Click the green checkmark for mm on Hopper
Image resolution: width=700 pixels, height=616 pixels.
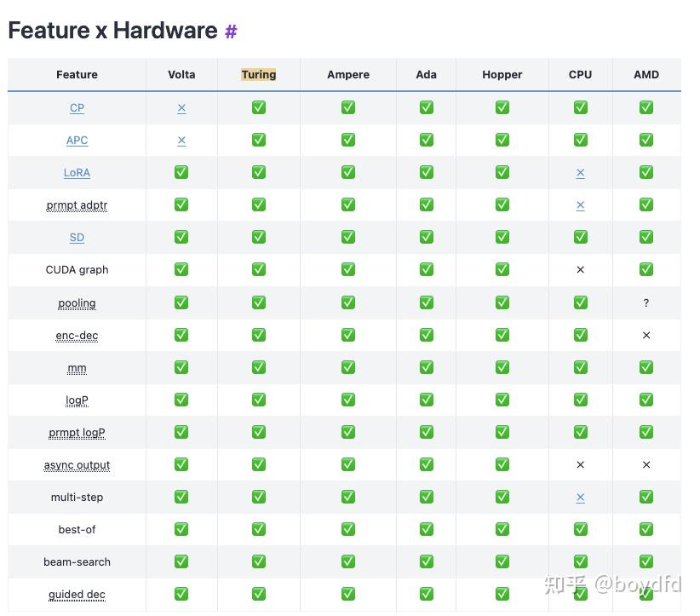tap(502, 367)
